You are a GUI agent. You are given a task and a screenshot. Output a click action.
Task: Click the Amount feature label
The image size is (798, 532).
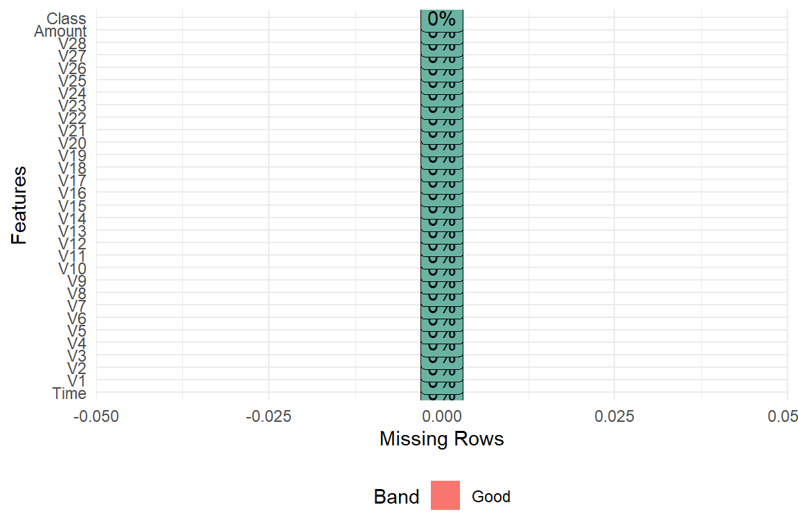[60, 31]
